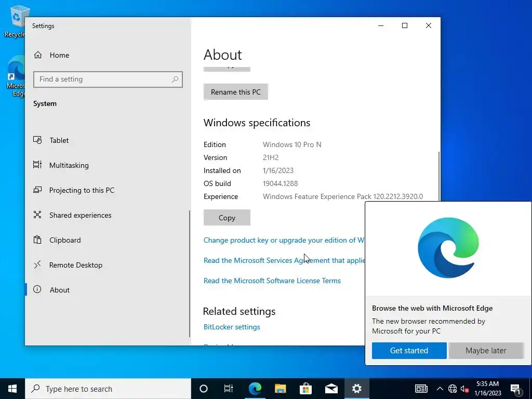The image size is (532, 399).
Task: Open the Mail app from taskbar
Action: click(331, 389)
